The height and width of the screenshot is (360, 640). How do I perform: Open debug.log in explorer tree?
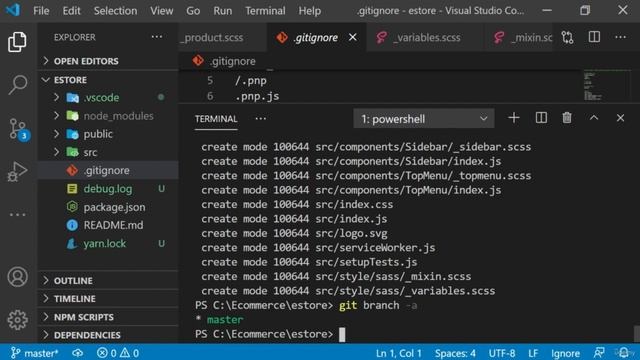(x=108, y=189)
